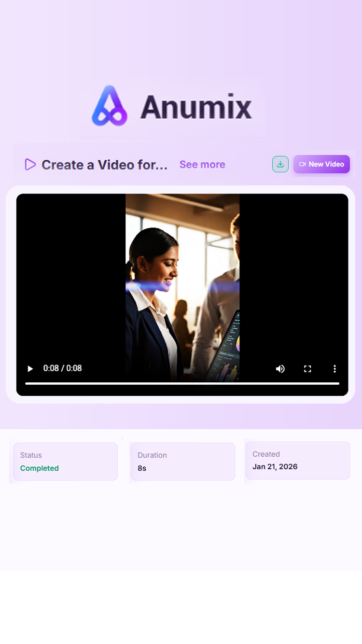Select the Status info card label
Viewport: 362px width, 644px height.
(31, 455)
